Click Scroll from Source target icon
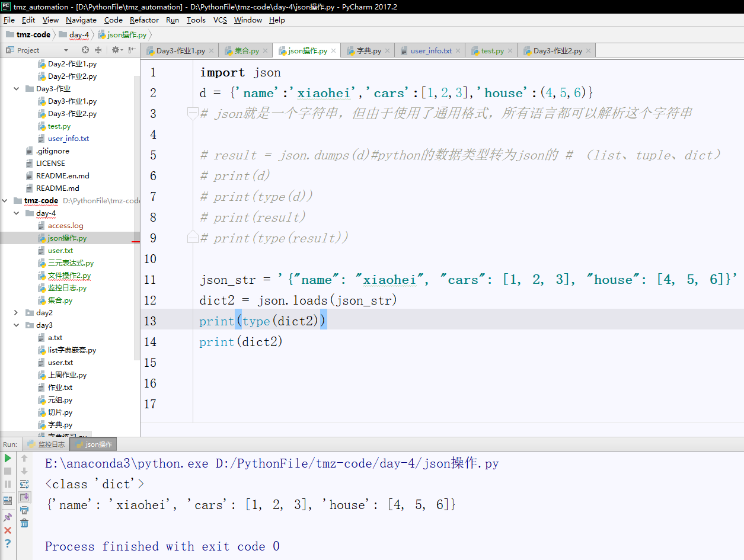 point(85,50)
